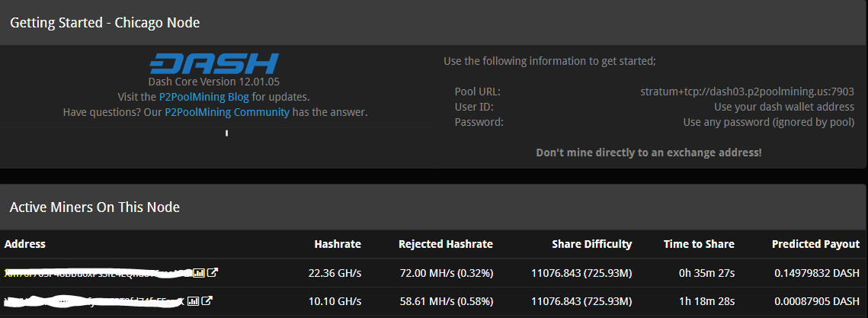Sort by the Hashrate column header
868x318 pixels.
click(x=338, y=244)
